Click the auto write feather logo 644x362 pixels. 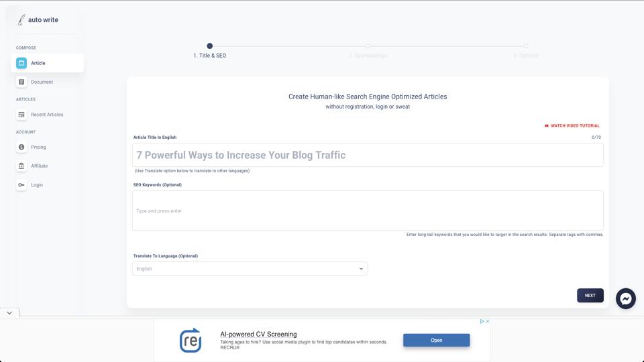(21, 20)
